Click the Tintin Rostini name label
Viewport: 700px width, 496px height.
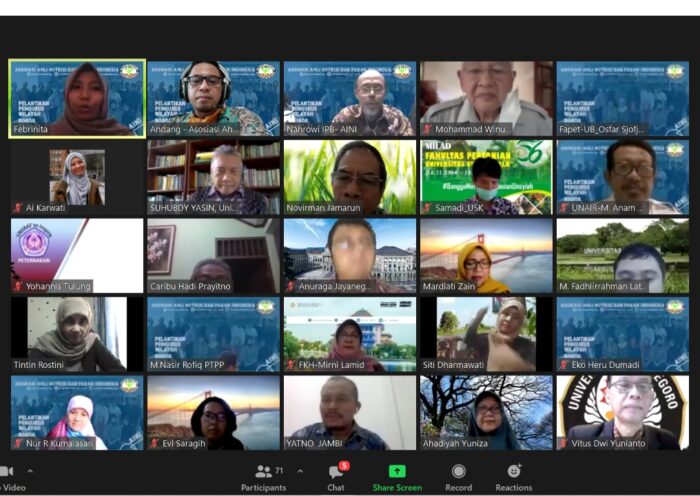click(x=42, y=365)
